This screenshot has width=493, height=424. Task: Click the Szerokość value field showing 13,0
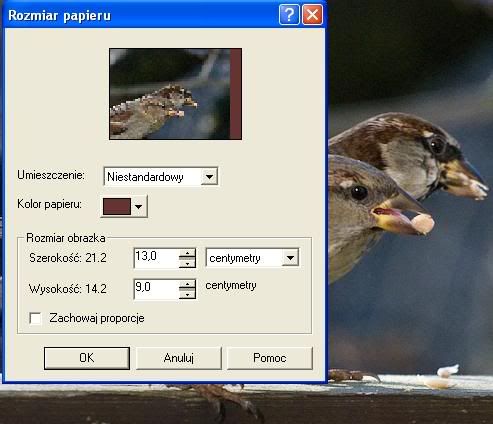(156, 258)
